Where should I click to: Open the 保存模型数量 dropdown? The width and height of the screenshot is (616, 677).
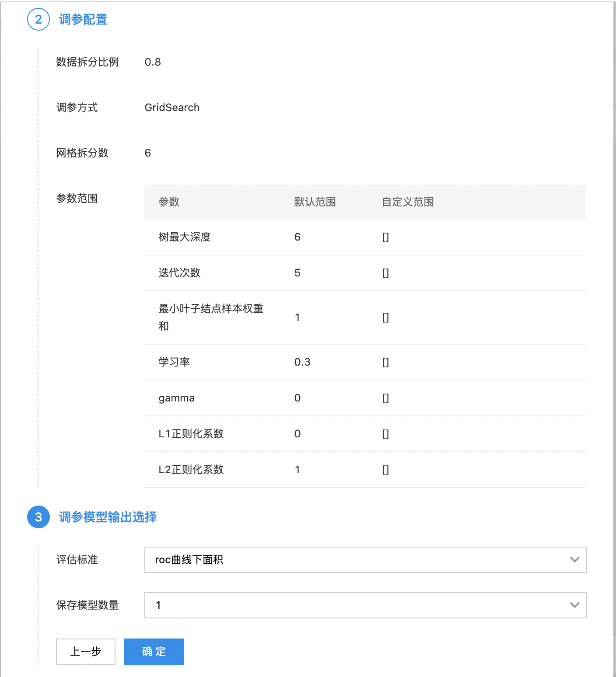pyautogui.click(x=365, y=605)
